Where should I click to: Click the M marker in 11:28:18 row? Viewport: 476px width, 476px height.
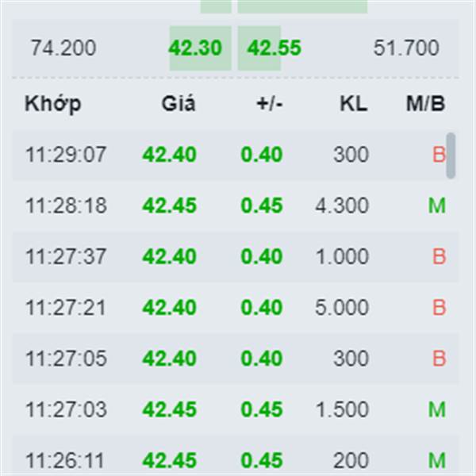pos(437,205)
